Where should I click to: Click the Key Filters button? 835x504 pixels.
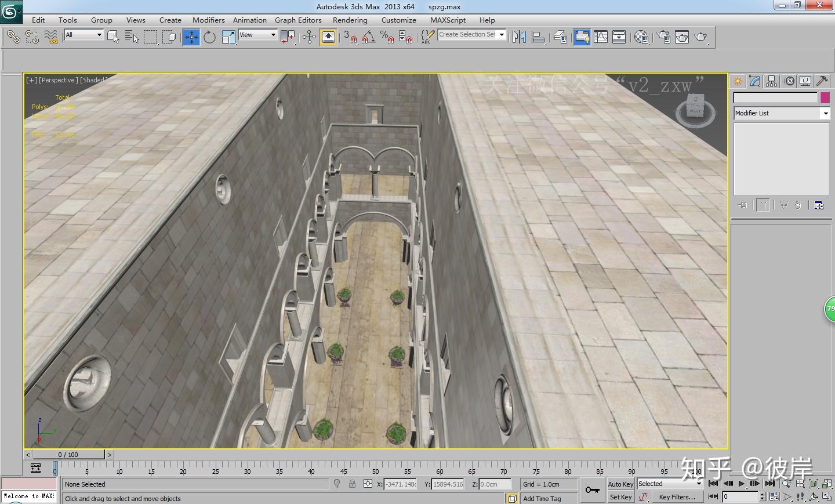coord(676,497)
